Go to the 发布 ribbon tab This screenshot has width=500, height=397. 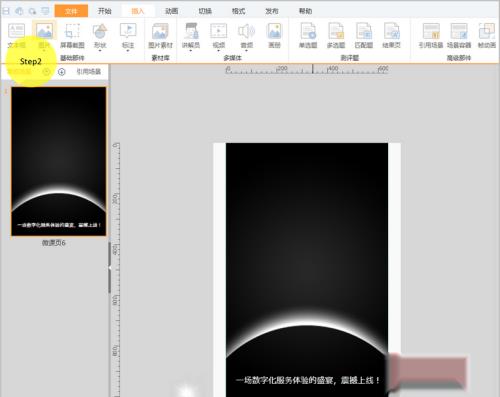point(272,11)
